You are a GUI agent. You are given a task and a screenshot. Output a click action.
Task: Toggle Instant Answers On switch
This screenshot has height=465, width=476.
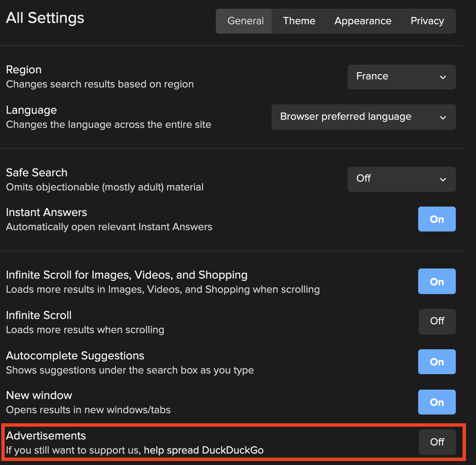point(437,219)
